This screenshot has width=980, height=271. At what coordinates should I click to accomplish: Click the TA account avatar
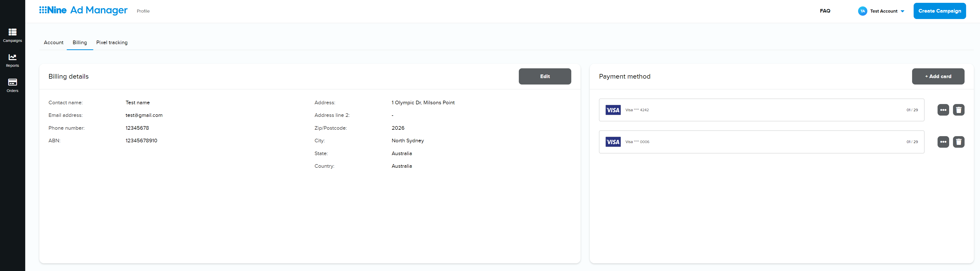coord(862,11)
